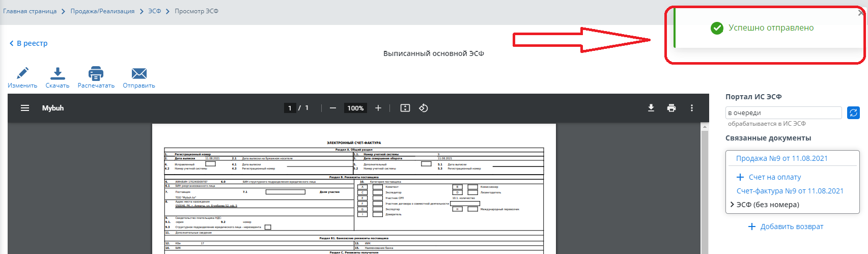Zoom out in the PDF viewer
The image size is (868, 254).
(x=333, y=108)
